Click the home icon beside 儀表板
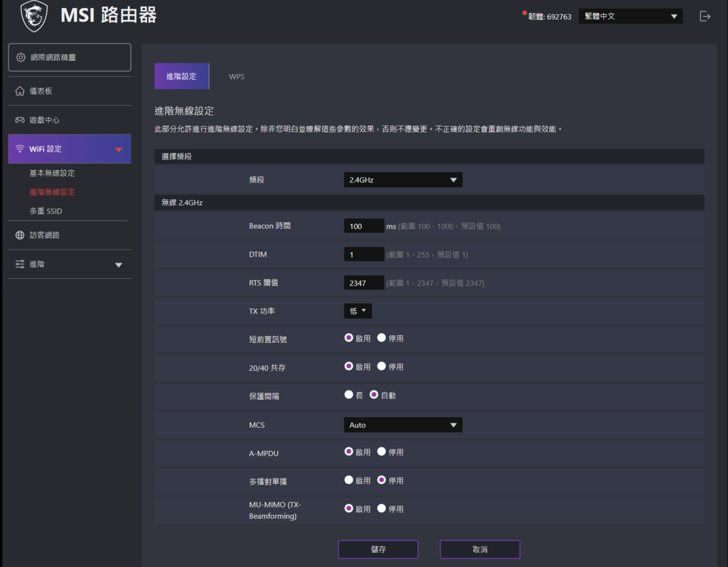 point(19,91)
